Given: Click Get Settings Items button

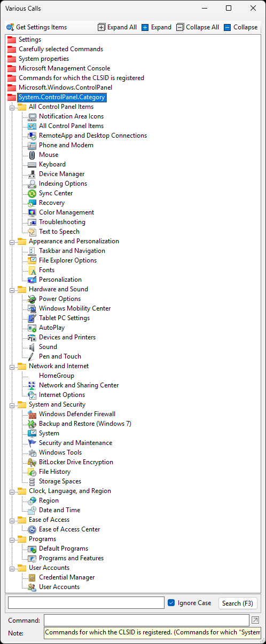Looking at the screenshot, I should (37, 27).
